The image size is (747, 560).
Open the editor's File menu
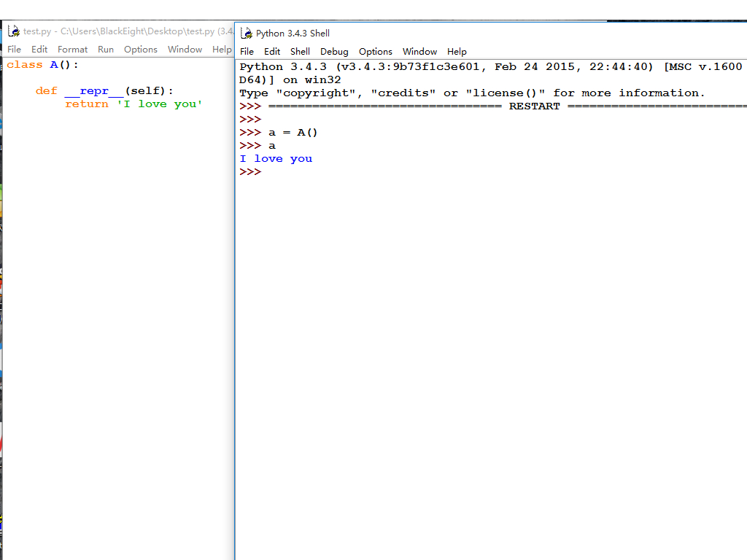(x=14, y=50)
